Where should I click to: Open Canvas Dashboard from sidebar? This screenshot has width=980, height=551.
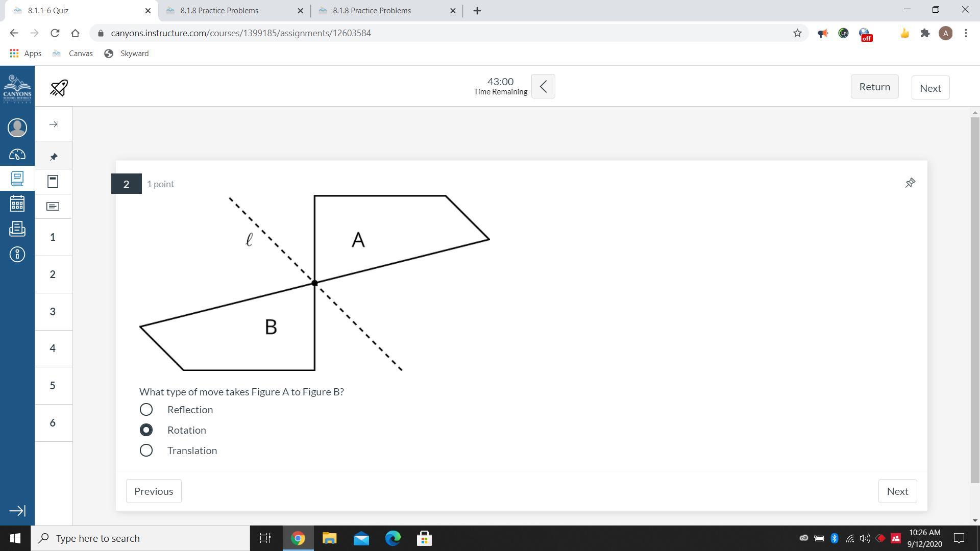17,154
